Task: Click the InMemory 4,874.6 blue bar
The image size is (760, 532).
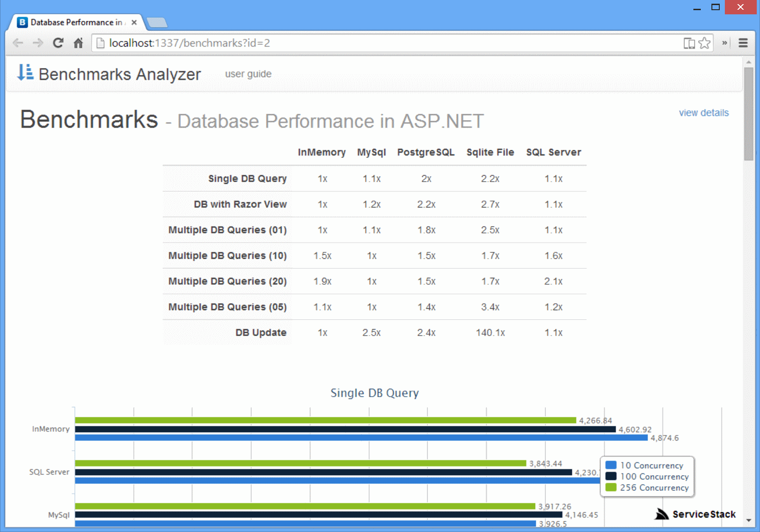Action: tap(361, 438)
